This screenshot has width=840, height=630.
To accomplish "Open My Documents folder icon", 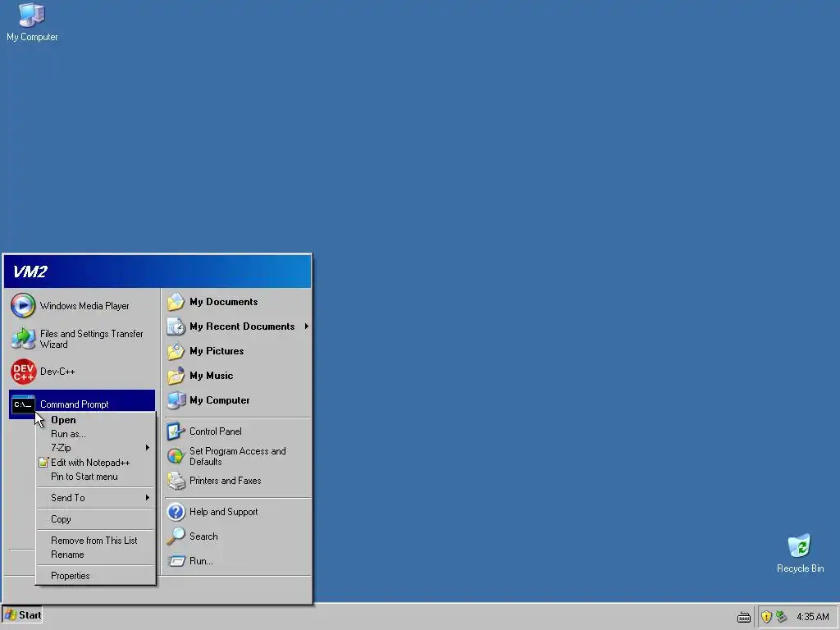I will 176,302.
